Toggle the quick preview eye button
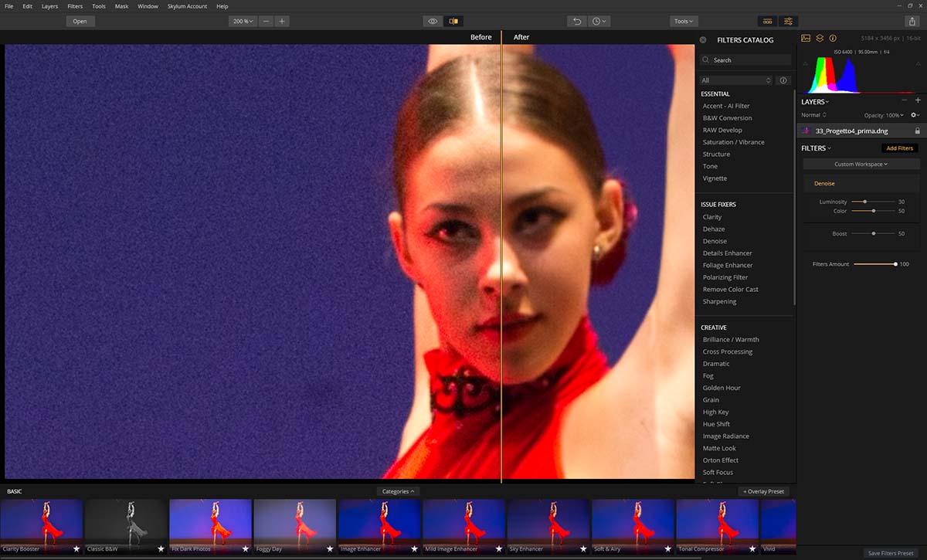Screen dimensions: 927x560 click(433, 22)
